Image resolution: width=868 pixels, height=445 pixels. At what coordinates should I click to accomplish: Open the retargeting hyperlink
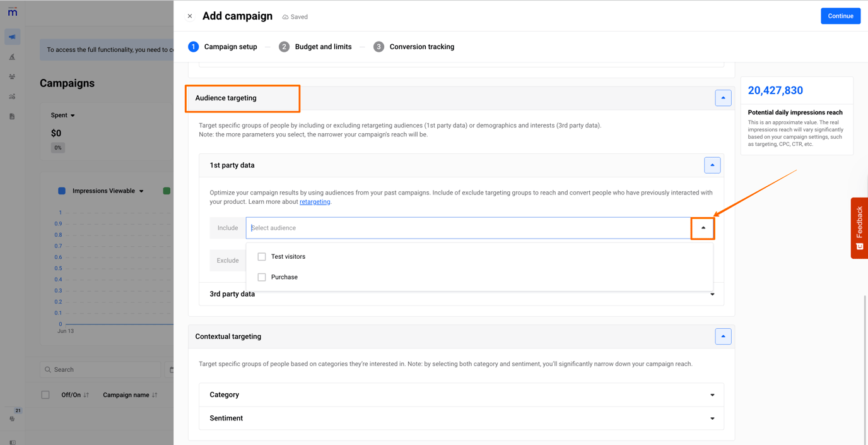[315, 201]
